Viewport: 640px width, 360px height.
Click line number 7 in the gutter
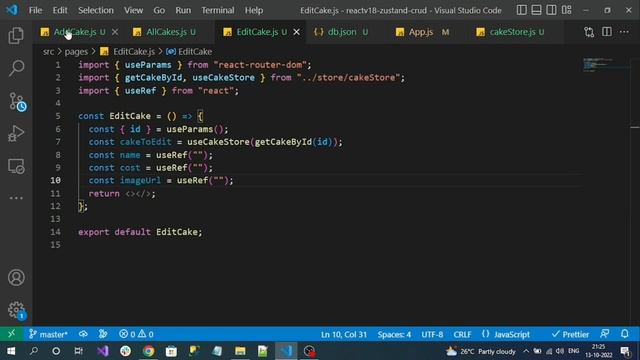pyautogui.click(x=58, y=142)
